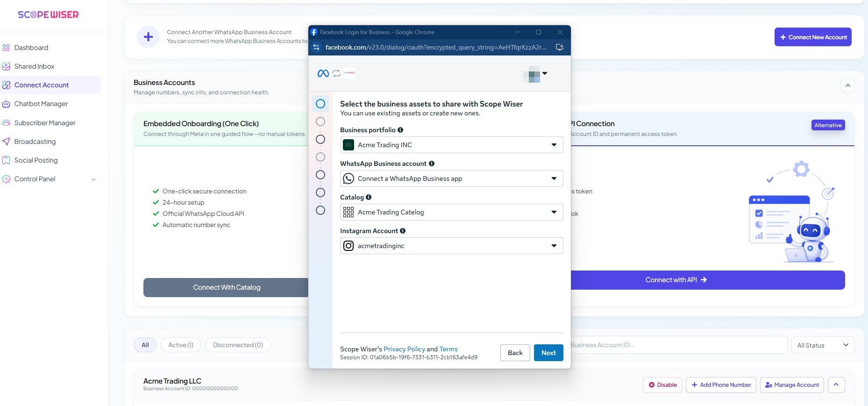Viewport: 868px width, 406px height.
Task: Select the fifth step circle in popup
Action: (x=320, y=175)
